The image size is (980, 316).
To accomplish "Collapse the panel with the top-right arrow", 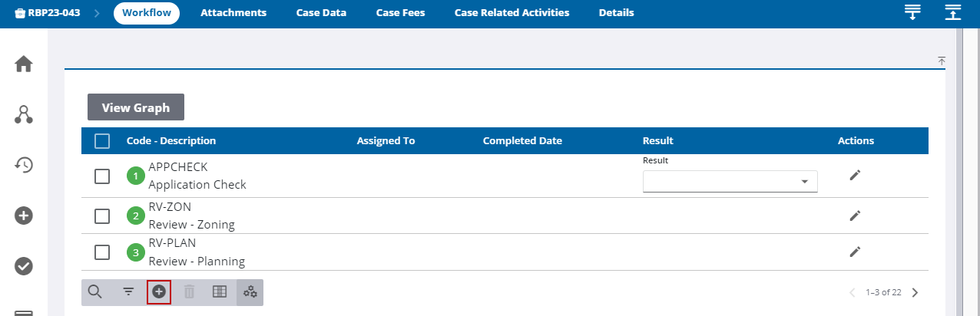I will 942,61.
